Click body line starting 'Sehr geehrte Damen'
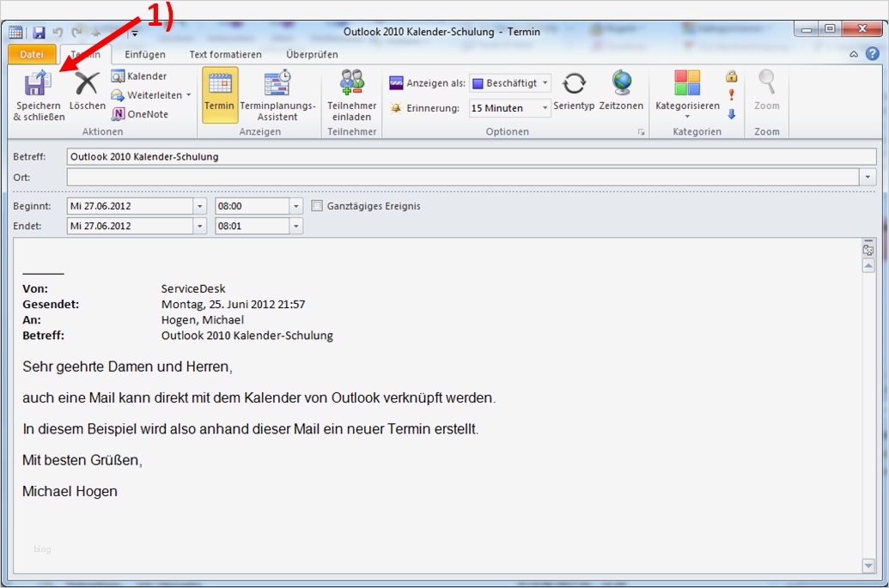Viewport: 889px width, 588px height. tap(128, 367)
